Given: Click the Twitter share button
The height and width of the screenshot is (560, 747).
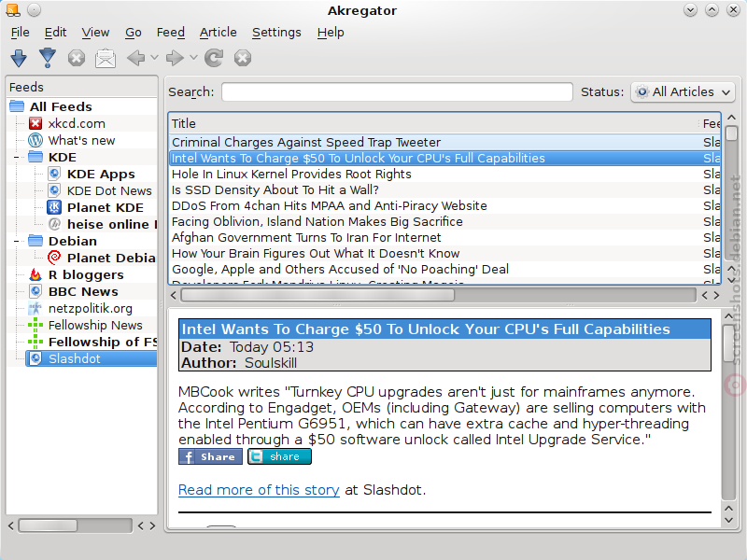Looking at the screenshot, I should click(x=279, y=456).
